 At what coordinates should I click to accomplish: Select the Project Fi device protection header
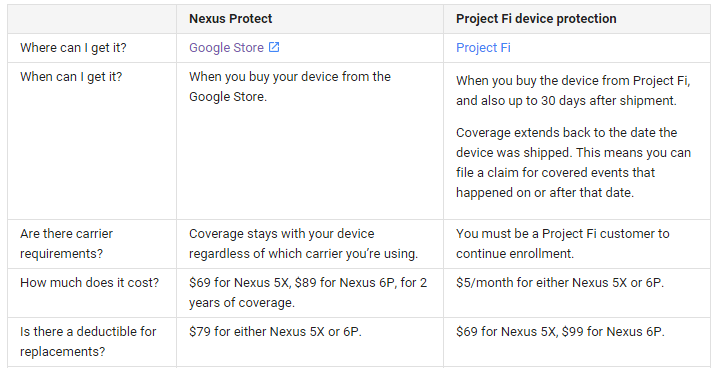536,19
